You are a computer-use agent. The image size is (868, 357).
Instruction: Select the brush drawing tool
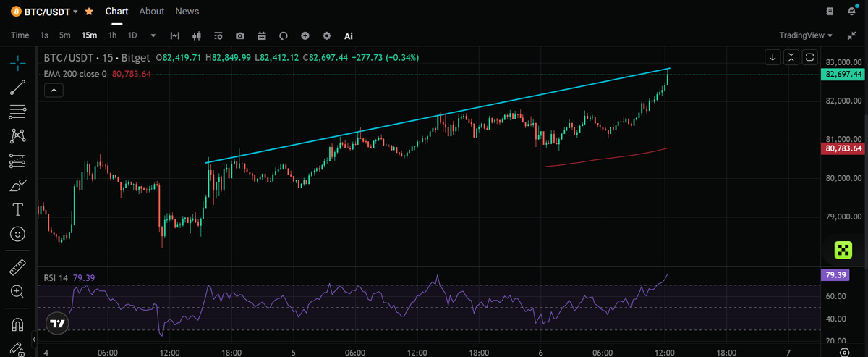(x=17, y=185)
